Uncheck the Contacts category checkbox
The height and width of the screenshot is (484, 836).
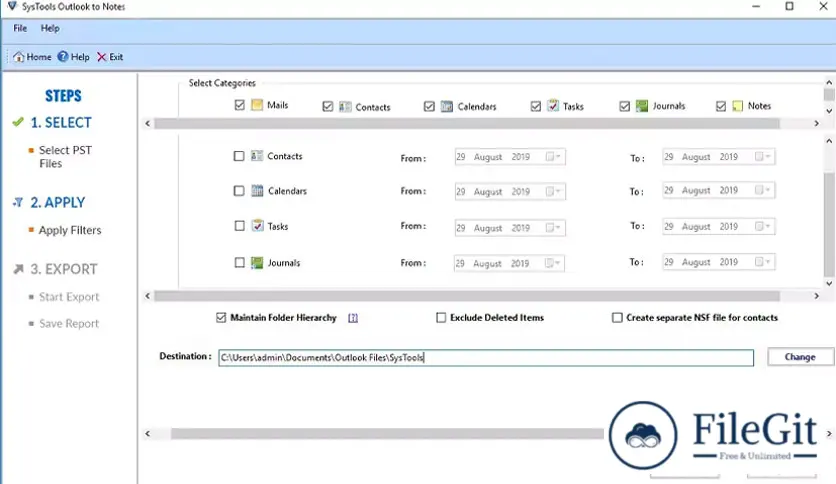[328, 107]
